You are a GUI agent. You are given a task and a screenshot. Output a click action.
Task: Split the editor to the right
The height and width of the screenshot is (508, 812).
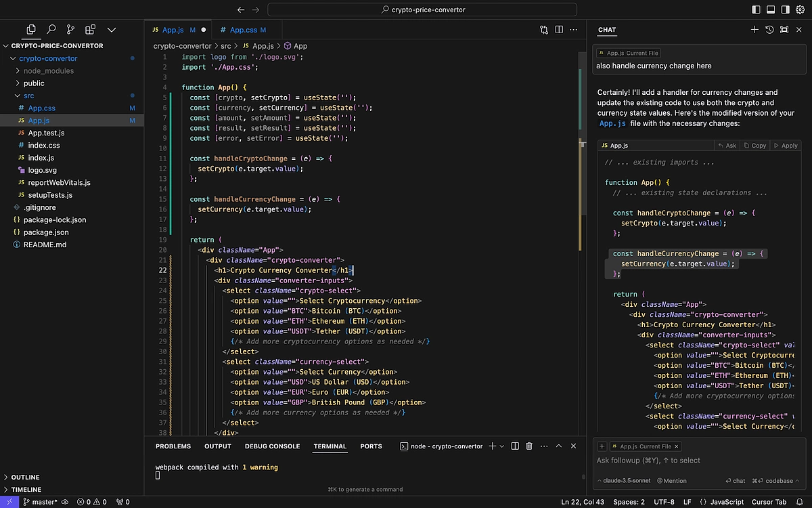559,30
